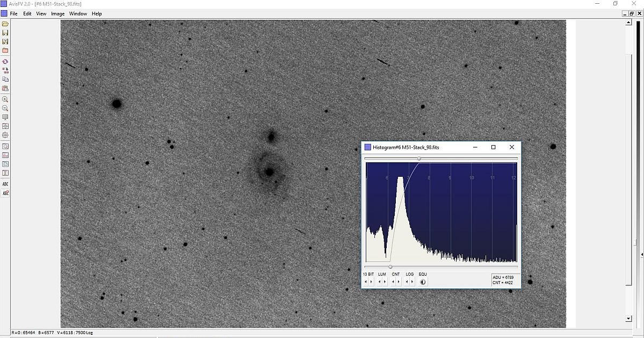Click the vertical scrollbar down arrow
The image size is (644, 338).
[628, 319]
